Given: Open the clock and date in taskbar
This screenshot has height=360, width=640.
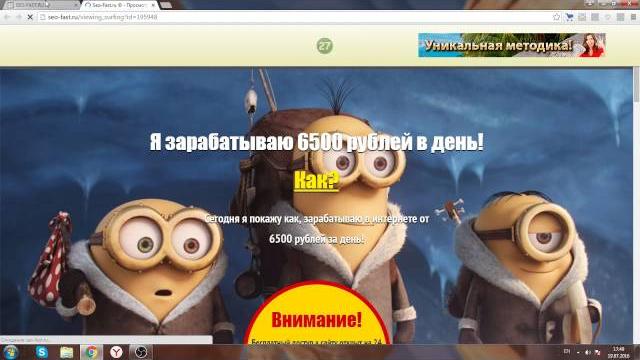Looking at the screenshot, I should click(x=619, y=352).
